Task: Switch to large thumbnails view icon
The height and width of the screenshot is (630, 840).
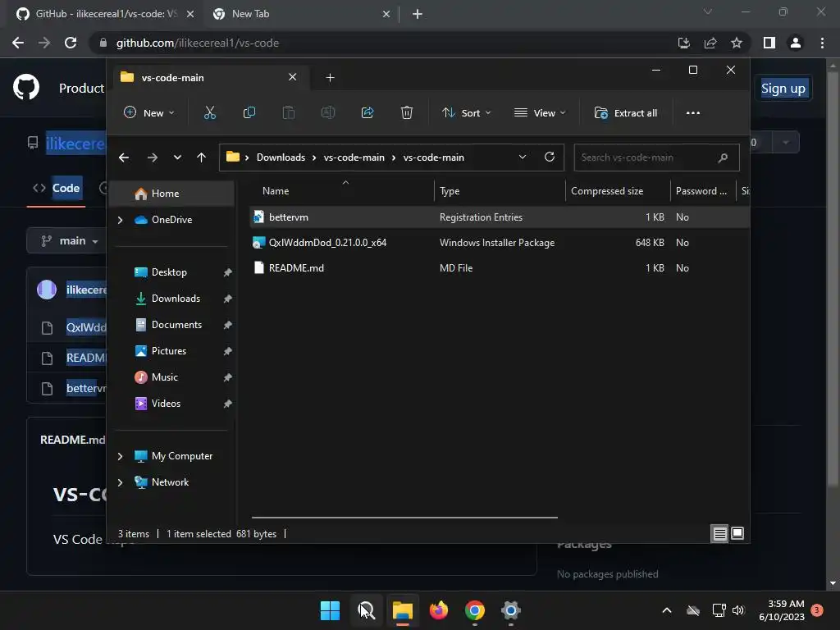Action: pyautogui.click(x=737, y=533)
